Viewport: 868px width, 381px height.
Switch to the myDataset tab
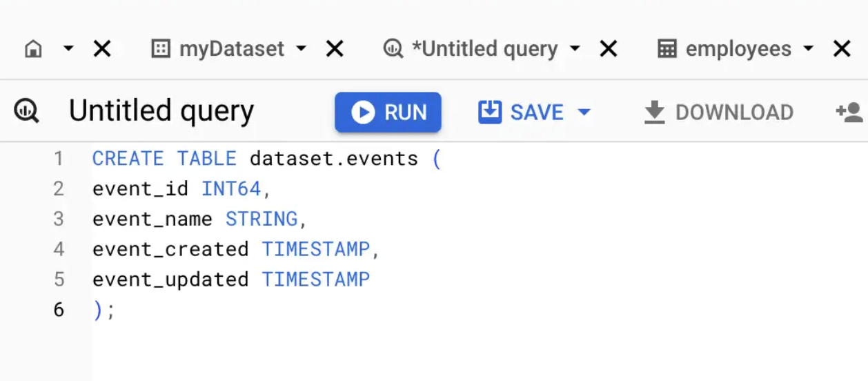point(232,49)
